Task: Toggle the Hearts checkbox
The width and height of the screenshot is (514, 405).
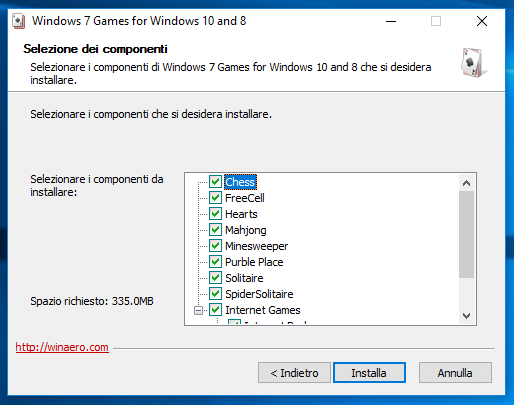Action: pos(215,214)
